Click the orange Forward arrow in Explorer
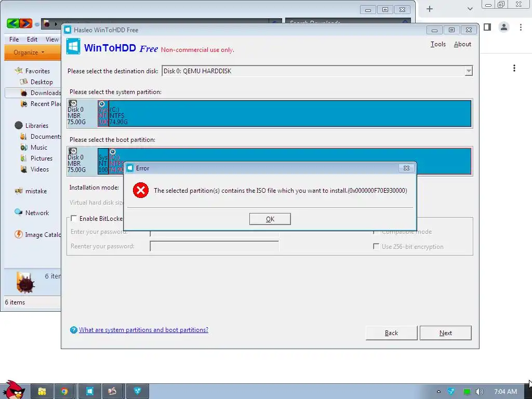The height and width of the screenshot is (399, 532). tap(26, 23)
